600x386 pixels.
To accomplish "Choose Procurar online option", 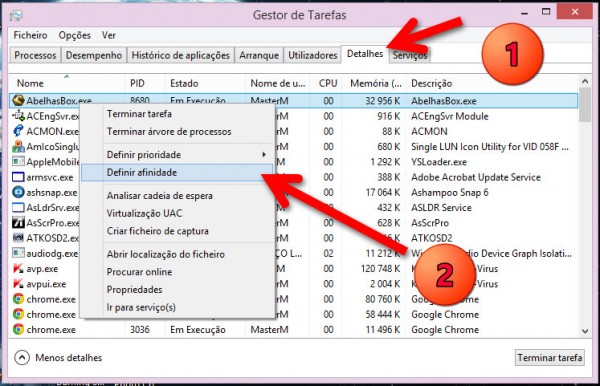I will click(177, 272).
